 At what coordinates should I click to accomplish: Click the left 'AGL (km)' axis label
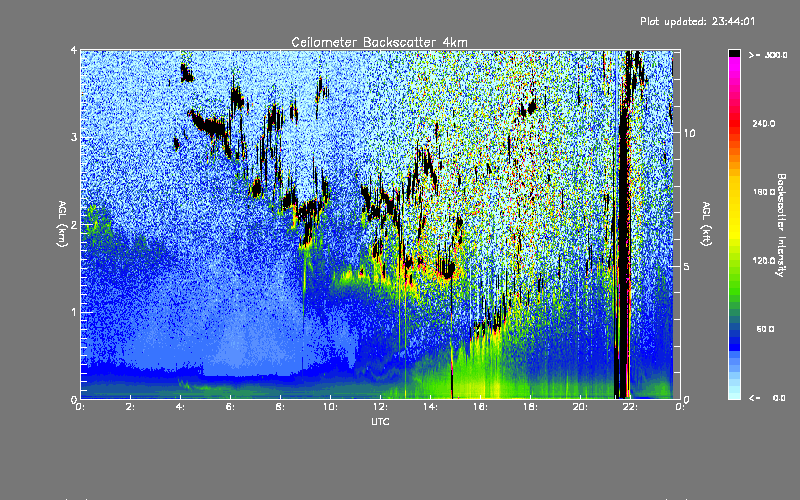(x=62, y=224)
